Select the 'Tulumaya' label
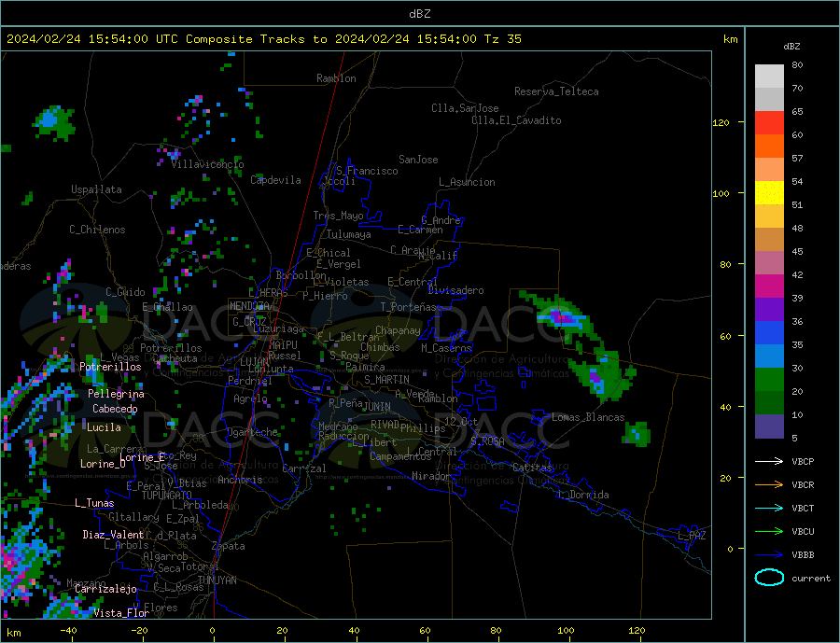 tap(349, 234)
